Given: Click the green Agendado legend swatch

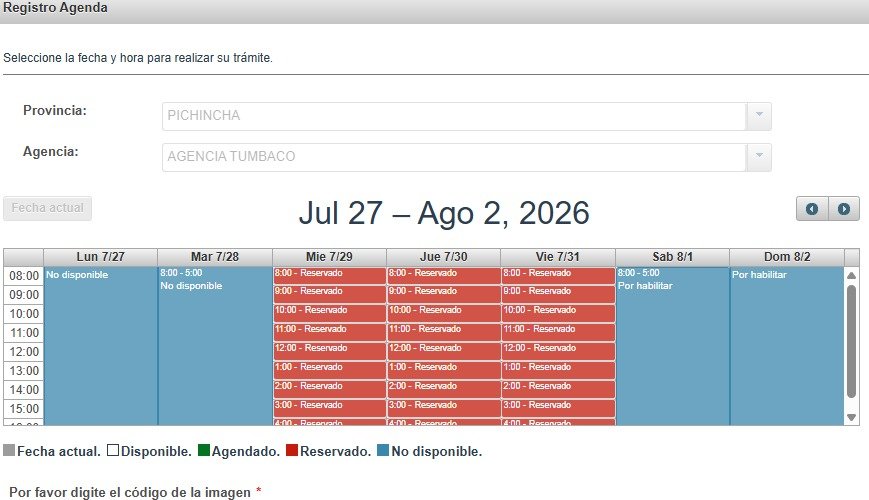Looking at the screenshot, I should click(204, 450).
